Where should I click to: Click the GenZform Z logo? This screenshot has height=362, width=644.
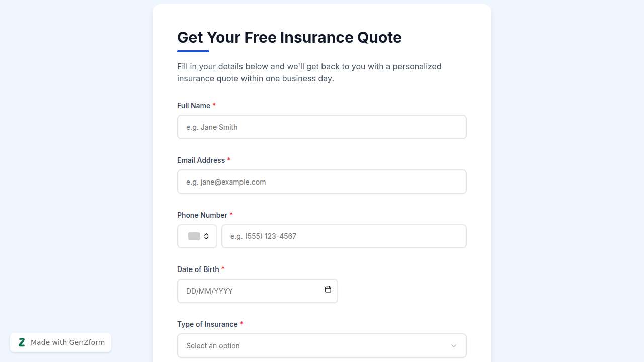pos(22,342)
